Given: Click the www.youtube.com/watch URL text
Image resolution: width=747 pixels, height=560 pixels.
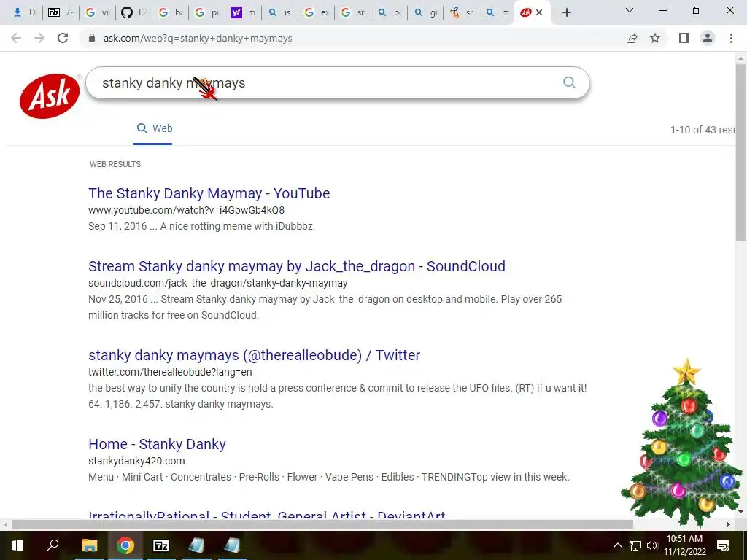Looking at the screenshot, I should [186, 210].
